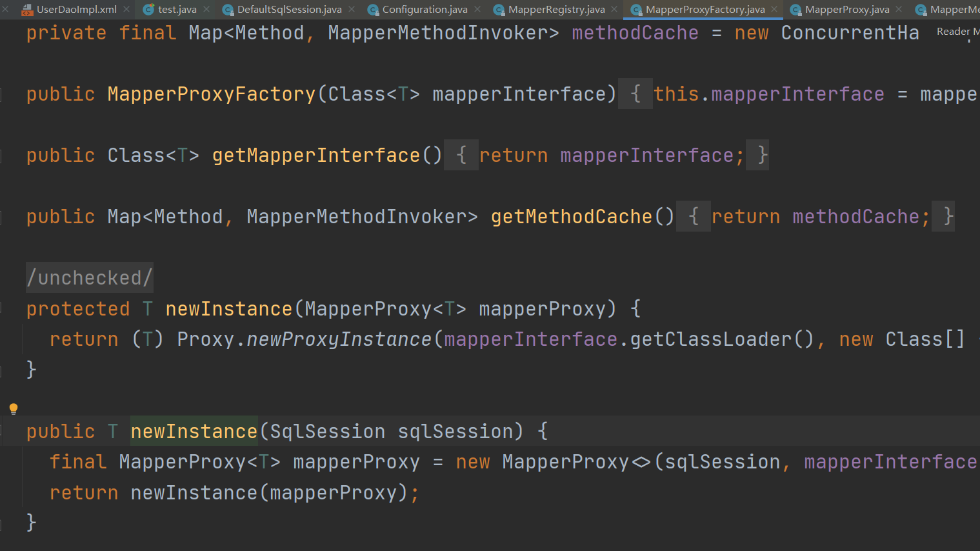Click the class icon on MapperProxy.java tab

click(x=795, y=10)
